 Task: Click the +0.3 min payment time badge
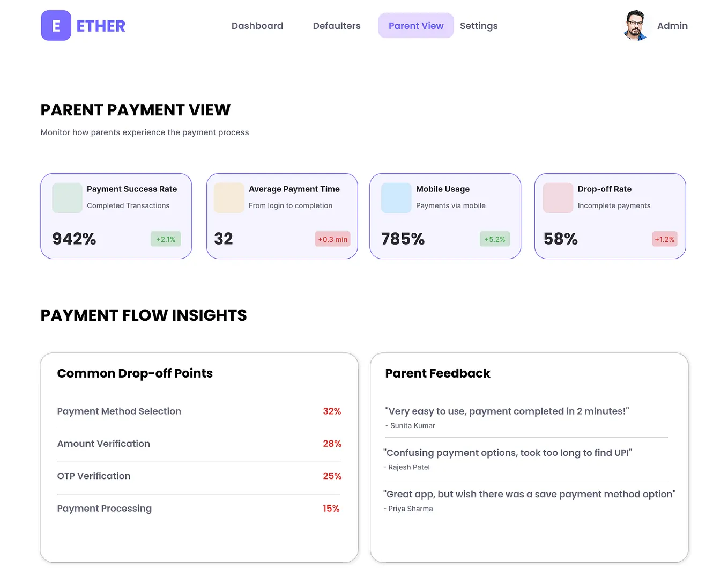pos(332,239)
